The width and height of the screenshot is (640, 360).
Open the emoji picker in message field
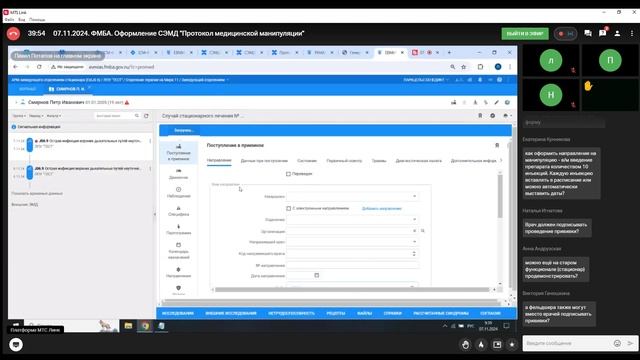pyautogui.click(x=617, y=343)
